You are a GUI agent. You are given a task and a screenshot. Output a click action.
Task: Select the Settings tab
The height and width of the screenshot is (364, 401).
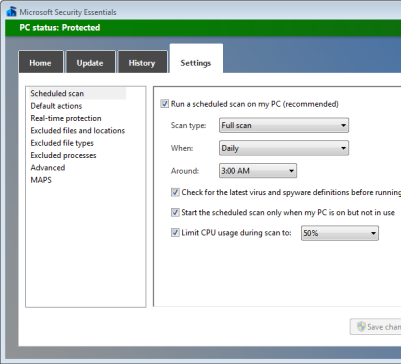[196, 59]
